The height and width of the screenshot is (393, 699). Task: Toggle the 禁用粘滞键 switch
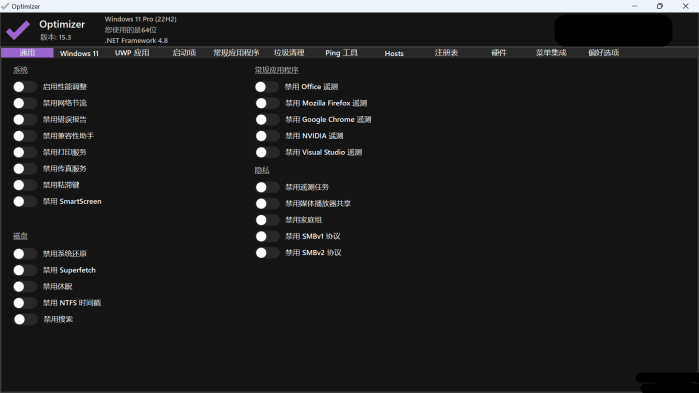point(25,185)
